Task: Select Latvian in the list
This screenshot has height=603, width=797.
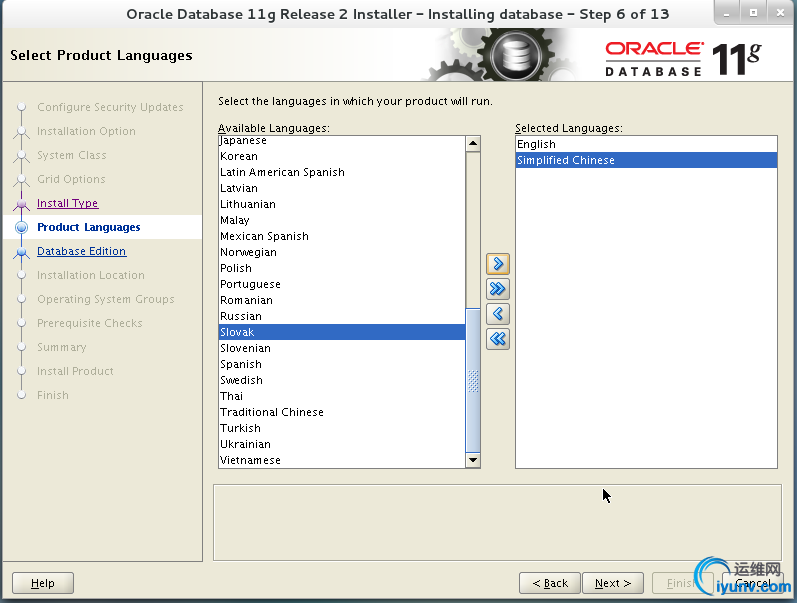Action: 342,188
